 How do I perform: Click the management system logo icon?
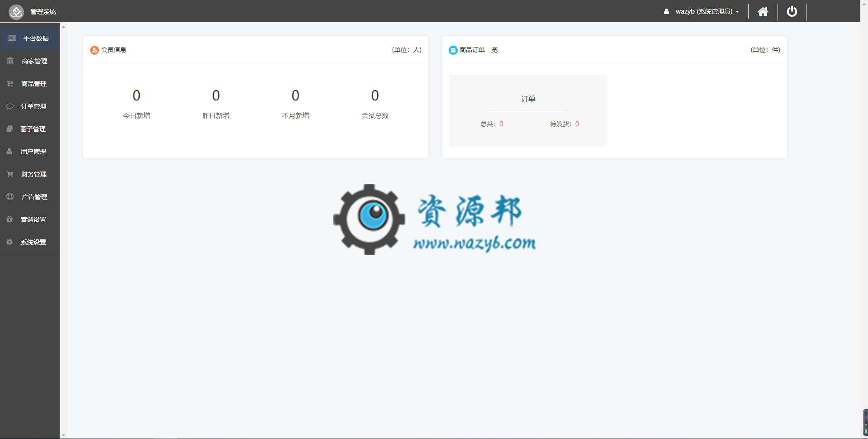[16, 12]
